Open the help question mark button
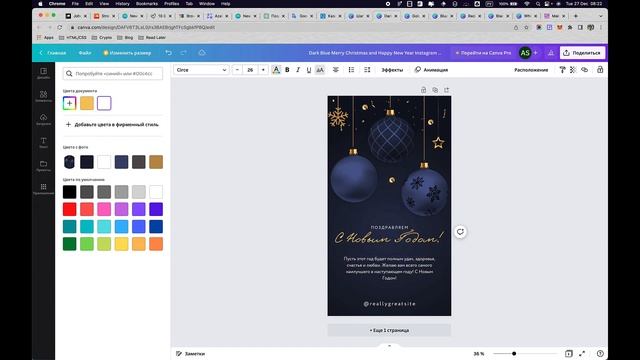Viewport: 640px width, 360px height. [600, 353]
